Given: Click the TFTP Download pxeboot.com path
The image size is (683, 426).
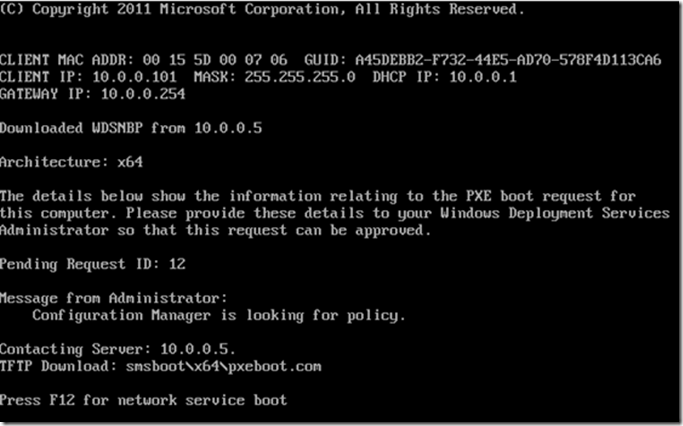Looking at the screenshot, I should [x=223, y=366].
